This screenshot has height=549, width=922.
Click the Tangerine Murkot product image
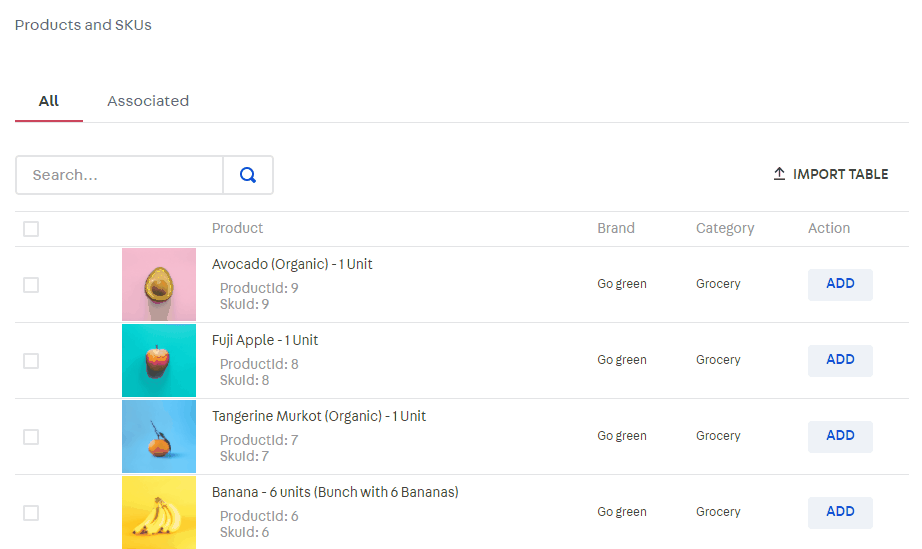159,437
